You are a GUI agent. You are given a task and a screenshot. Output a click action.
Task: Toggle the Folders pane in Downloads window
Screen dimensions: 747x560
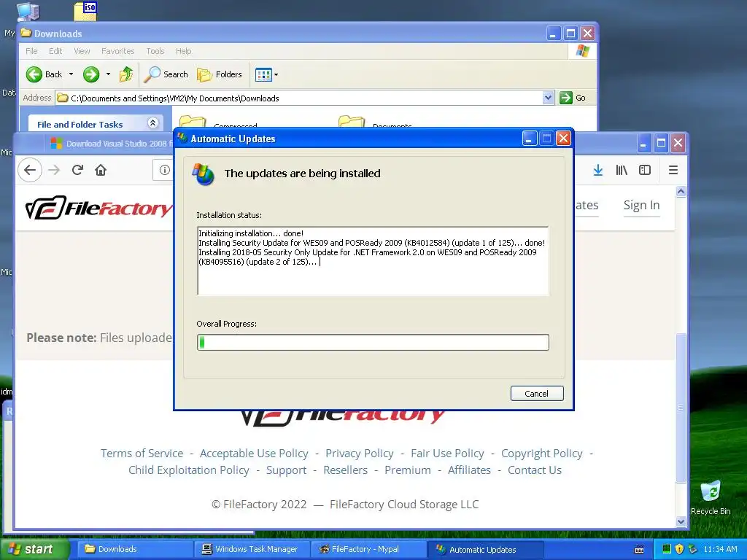220,74
